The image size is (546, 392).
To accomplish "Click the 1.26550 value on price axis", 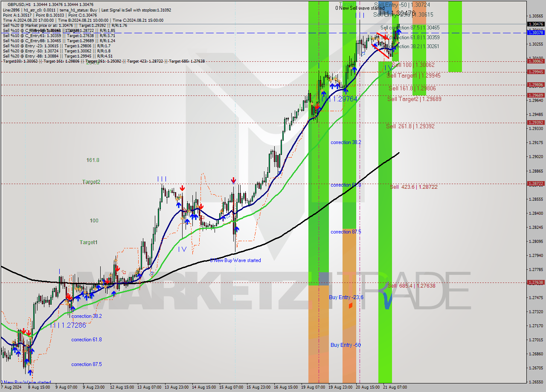I will click(x=536, y=382).
